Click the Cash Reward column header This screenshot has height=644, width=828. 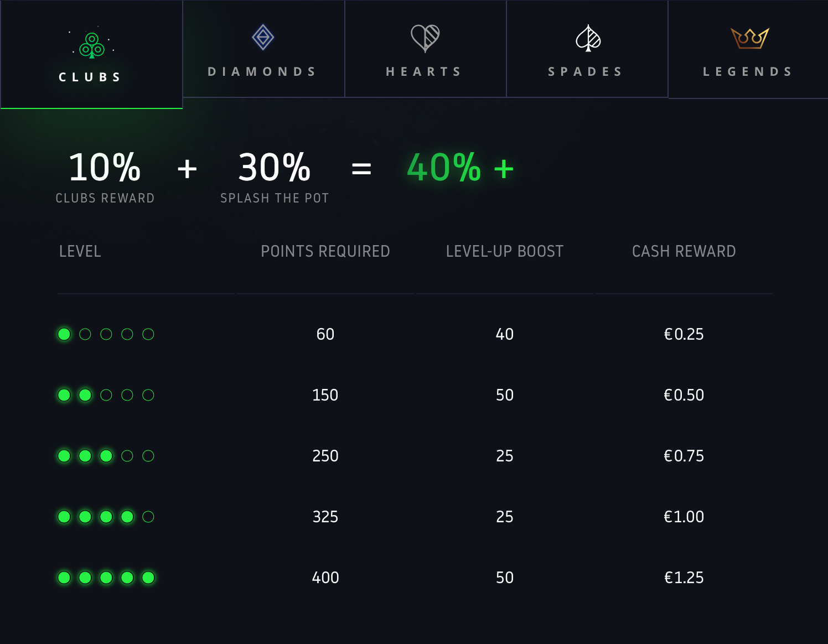tap(684, 252)
